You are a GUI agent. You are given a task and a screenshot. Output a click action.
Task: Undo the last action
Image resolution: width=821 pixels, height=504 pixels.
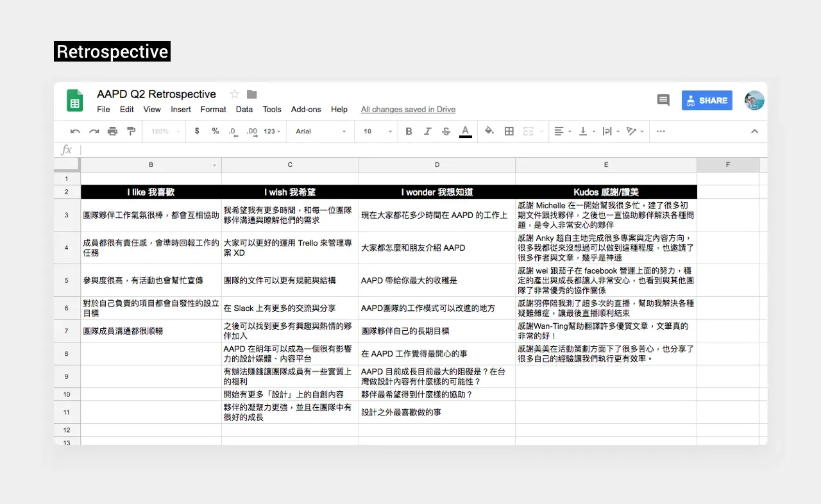point(75,131)
